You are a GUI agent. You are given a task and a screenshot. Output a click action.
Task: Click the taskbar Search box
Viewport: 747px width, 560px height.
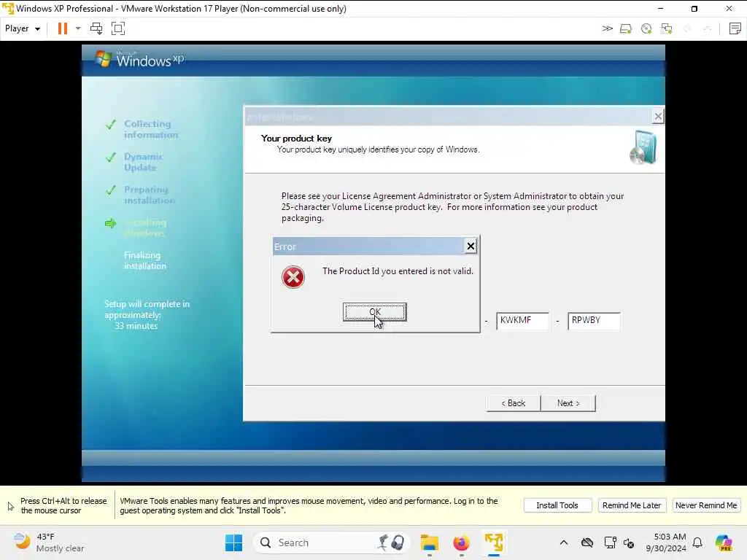(331, 542)
